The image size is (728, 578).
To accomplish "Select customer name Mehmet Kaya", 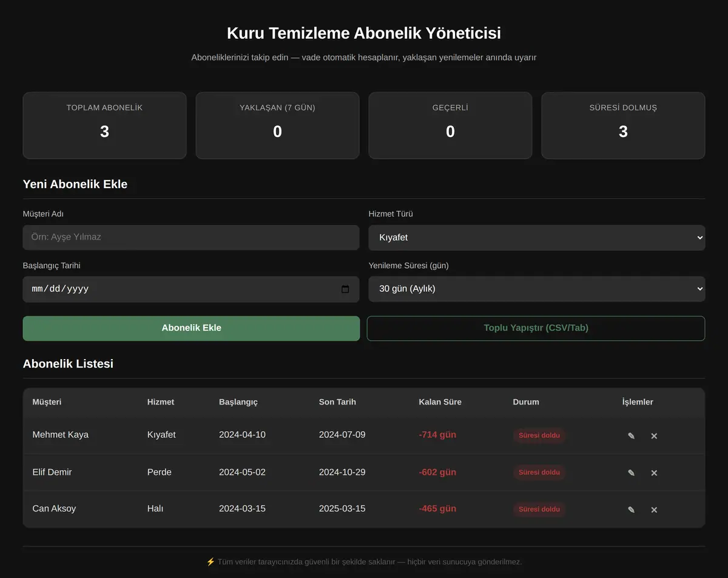I will pyautogui.click(x=61, y=435).
